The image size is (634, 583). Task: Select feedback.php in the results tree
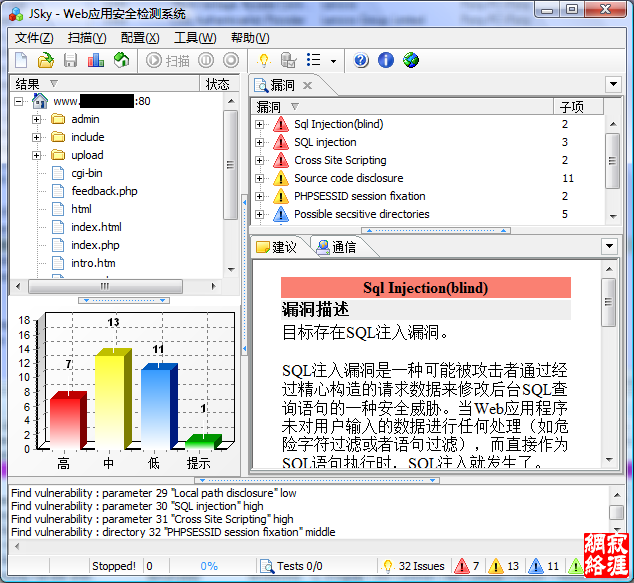(x=104, y=191)
